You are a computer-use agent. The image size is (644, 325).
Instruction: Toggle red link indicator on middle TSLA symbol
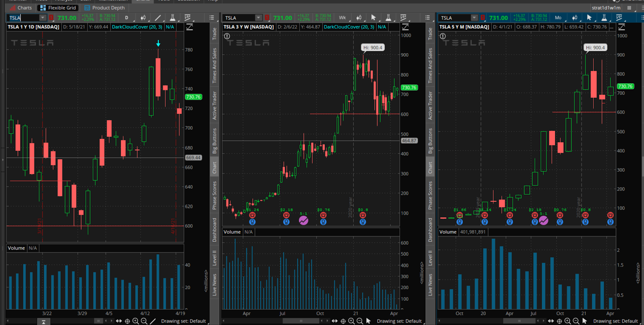[x=267, y=18]
